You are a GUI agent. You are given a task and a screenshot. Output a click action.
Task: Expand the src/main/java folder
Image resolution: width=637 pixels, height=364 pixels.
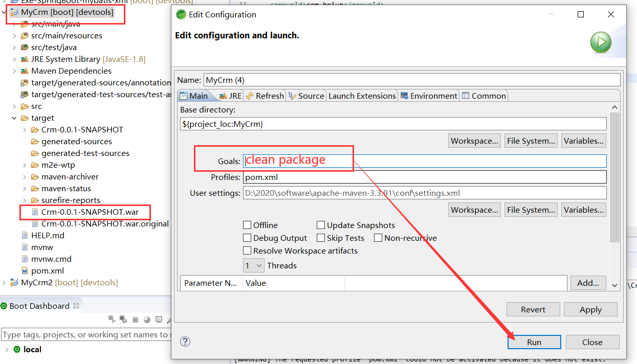click(14, 24)
